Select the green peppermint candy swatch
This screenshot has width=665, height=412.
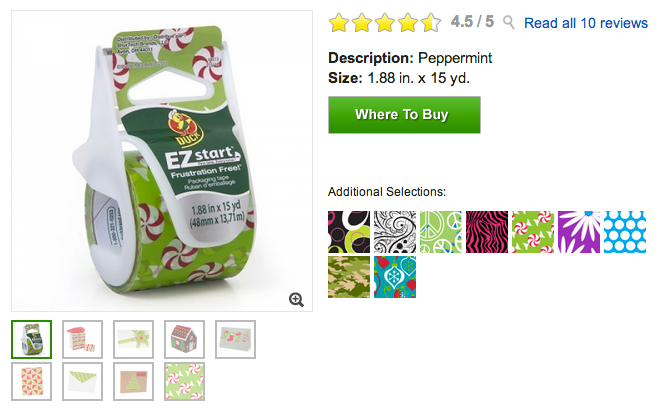[533, 232]
